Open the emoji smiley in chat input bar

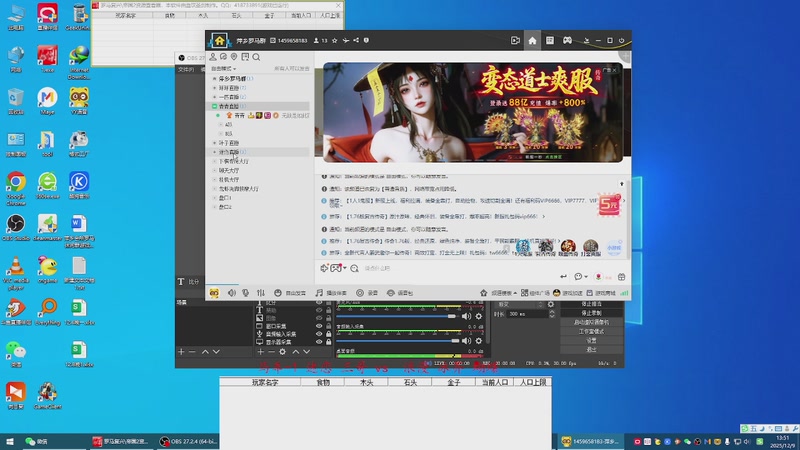click(x=578, y=277)
